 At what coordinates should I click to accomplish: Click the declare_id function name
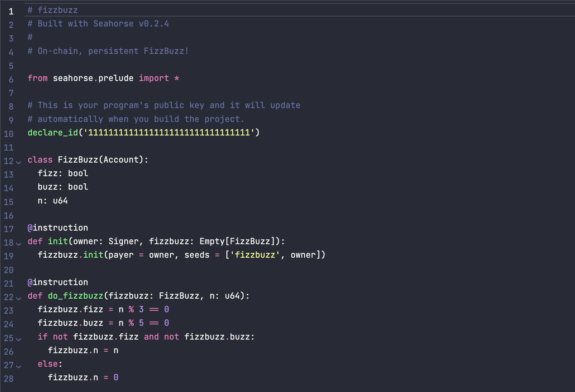click(53, 132)
